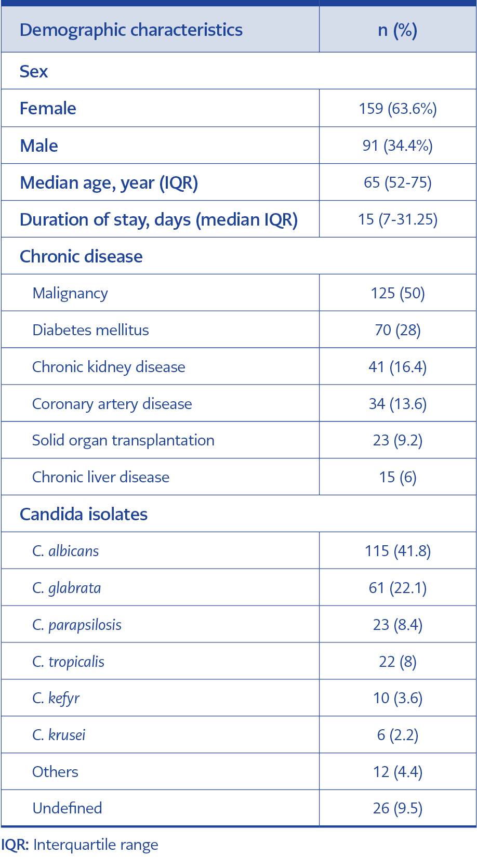Viewport: 477px width, 868px height.
Task: Select the Chronic disease section heading
Action: point(81,256)
